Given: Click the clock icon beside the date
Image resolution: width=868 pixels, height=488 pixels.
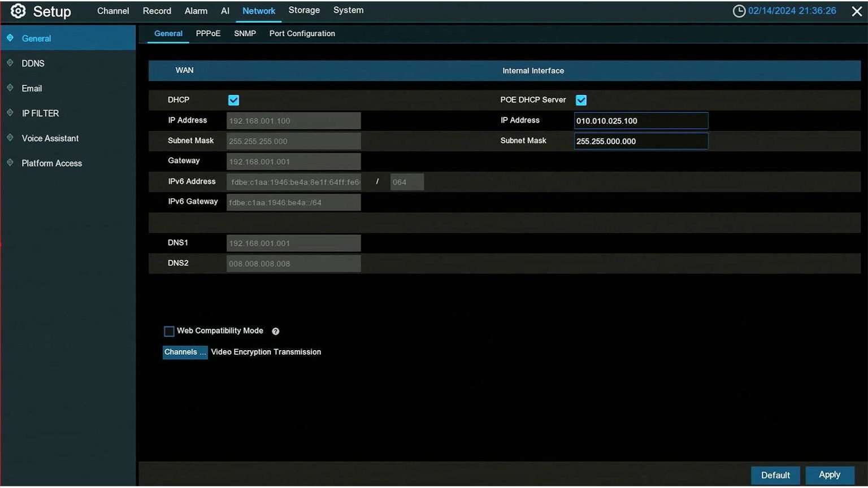Looking at the screenshot, I should [739, 10].
